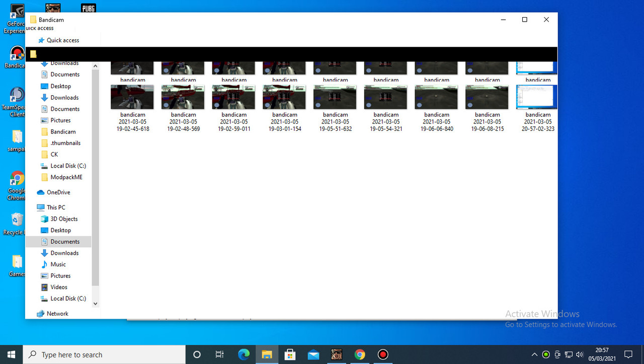
Task: Show hidden system tray icons
Action: click(x=534, y=354)
